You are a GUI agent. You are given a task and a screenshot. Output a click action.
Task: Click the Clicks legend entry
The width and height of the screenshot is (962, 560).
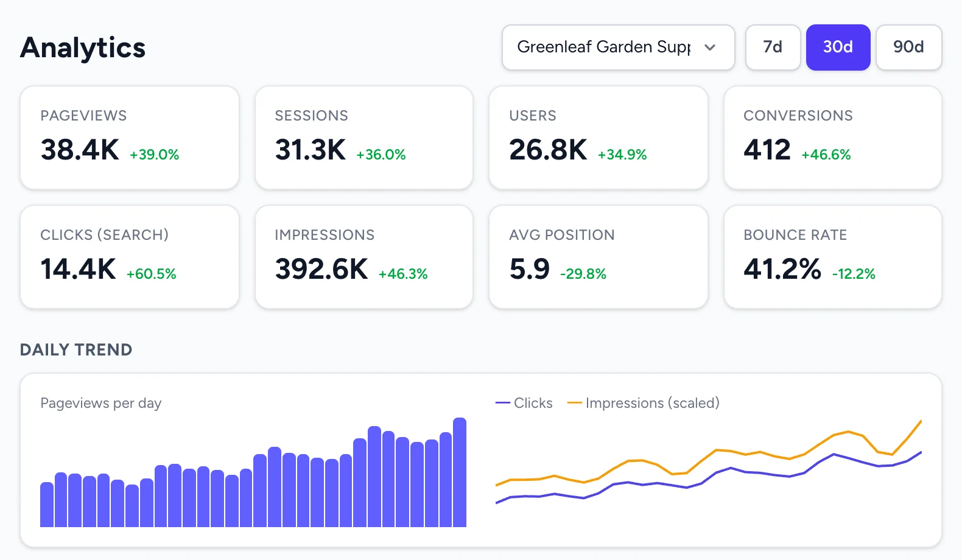pos(524,403)
